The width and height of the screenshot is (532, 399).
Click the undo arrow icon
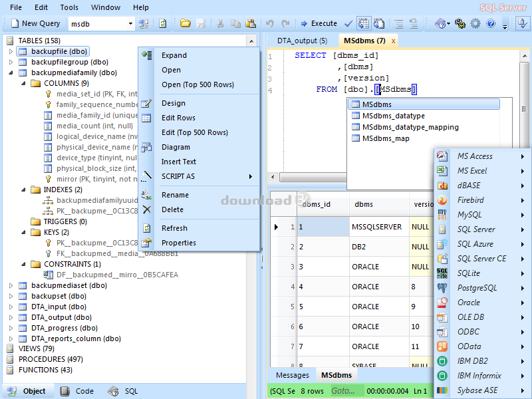pos(270,23)
